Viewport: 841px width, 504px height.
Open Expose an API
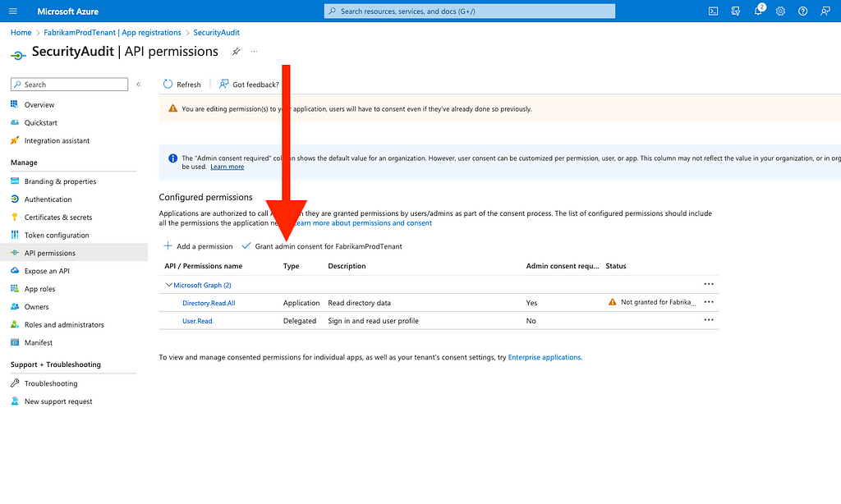47,271
